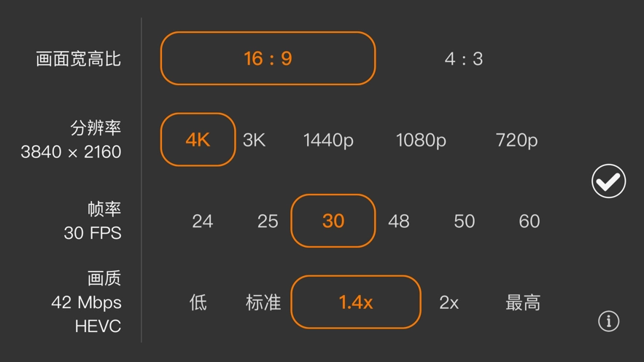Select the 16 : 9 aspect ratio
644x362 pixels.
point(268,58)
